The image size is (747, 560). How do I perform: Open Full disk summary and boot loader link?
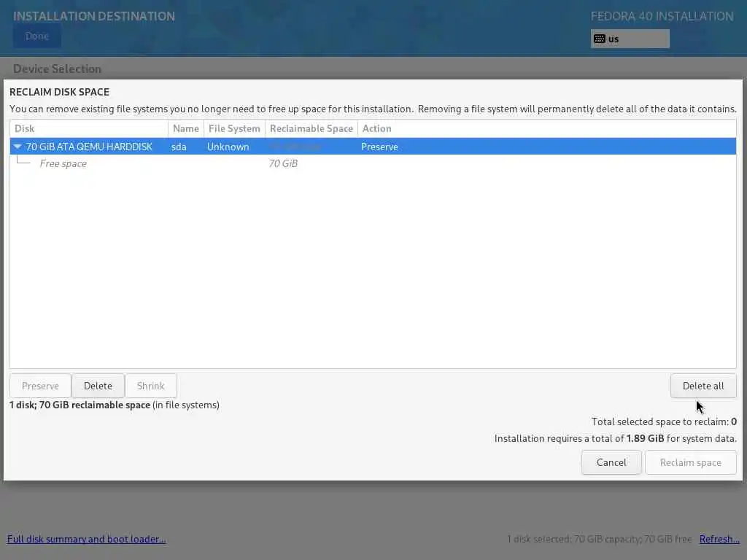pos(86,539)
